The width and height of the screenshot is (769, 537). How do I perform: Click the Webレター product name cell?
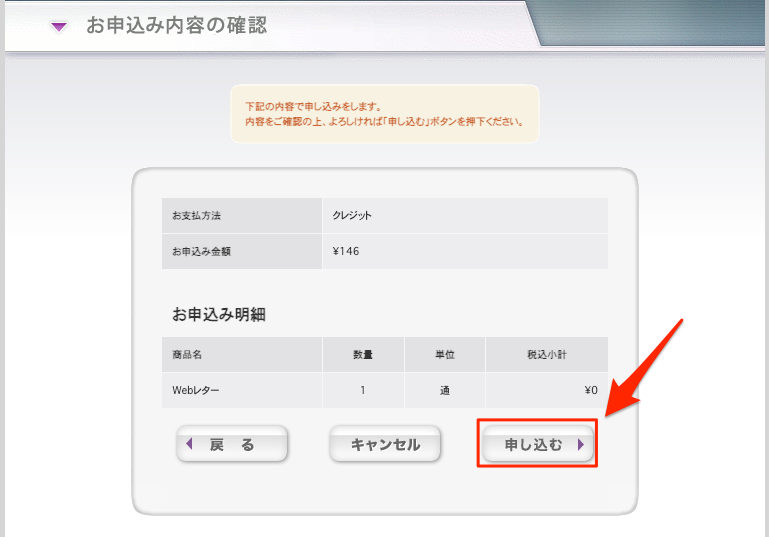242,390
